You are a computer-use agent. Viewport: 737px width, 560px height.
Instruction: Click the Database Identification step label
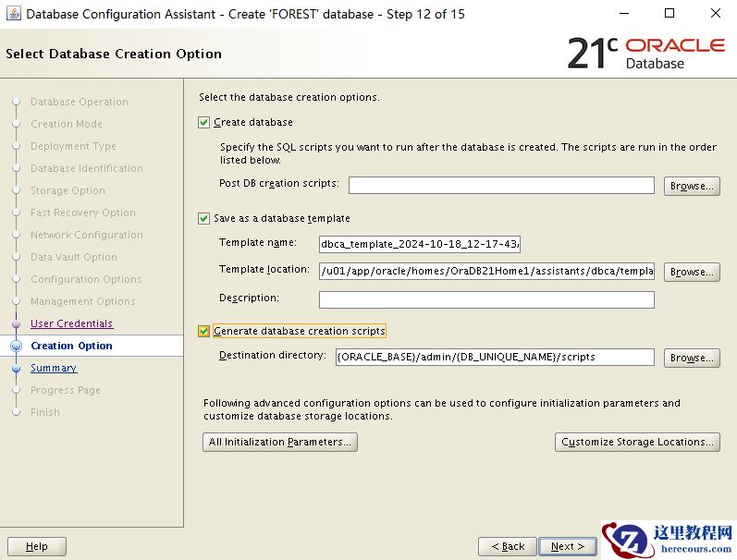[87, 168]
